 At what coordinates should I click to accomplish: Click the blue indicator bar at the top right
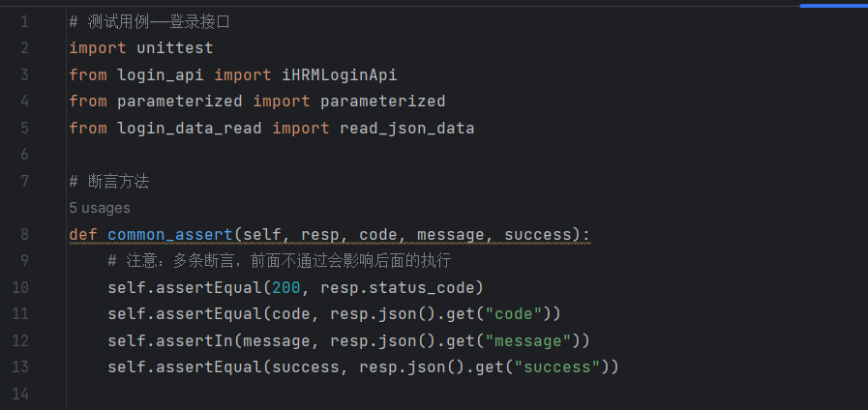[833, 5]
